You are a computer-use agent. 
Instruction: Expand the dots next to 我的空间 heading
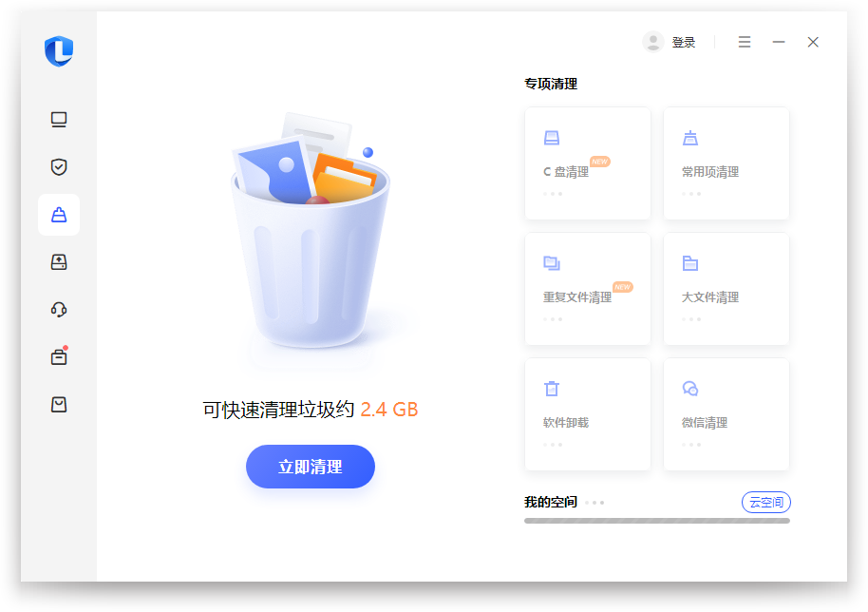593,502
